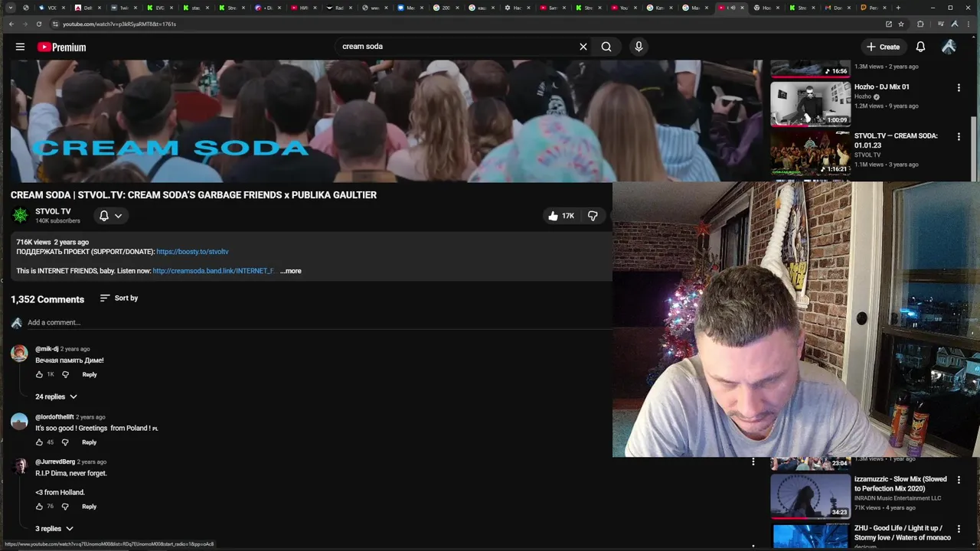Open YouTube notifications bell in header
The height and width of the screenshot is (551, 980).
[x=920, y=47]
